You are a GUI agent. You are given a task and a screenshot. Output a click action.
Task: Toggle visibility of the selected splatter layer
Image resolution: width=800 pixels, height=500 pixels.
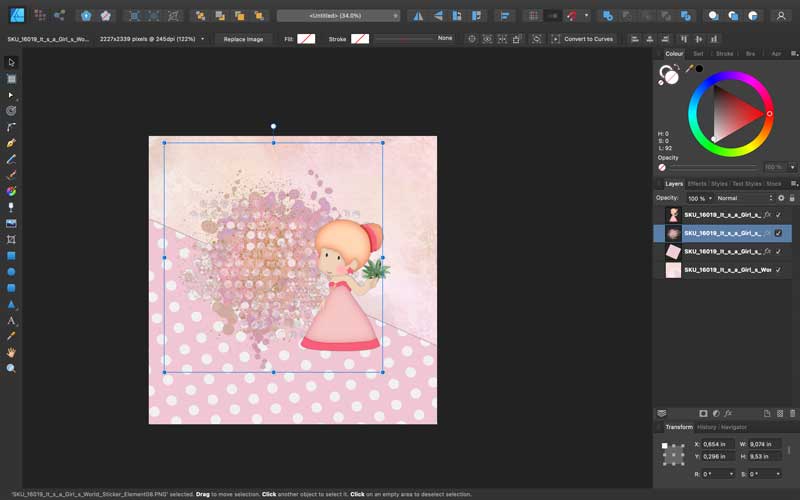click(778, 233)
